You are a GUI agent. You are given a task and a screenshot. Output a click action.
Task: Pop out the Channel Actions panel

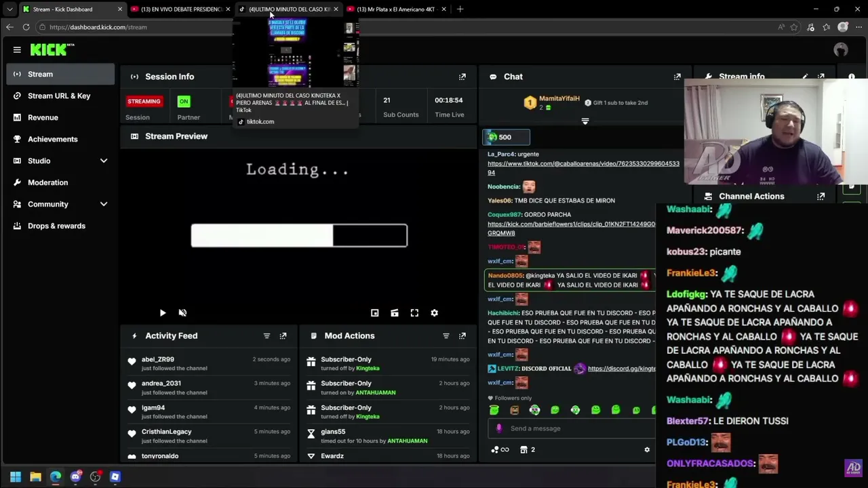(x=821, y=197)
